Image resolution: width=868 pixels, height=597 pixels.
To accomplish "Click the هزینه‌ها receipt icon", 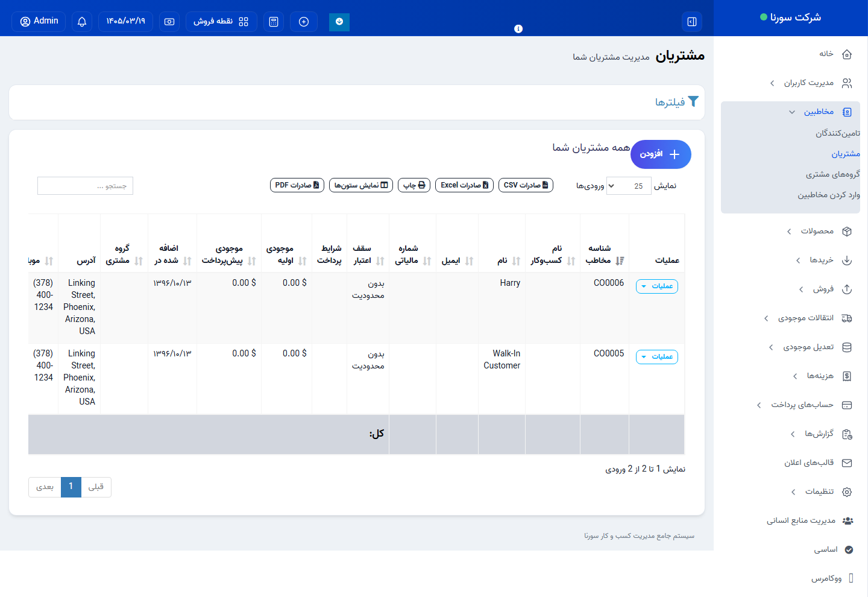I will tap(847, 376).
